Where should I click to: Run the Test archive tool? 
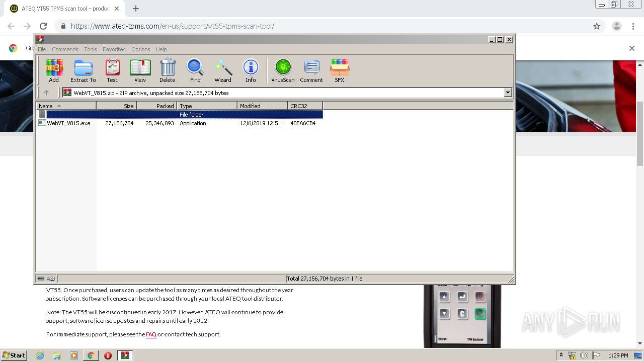pyautogui.click(x=112, y=70)
